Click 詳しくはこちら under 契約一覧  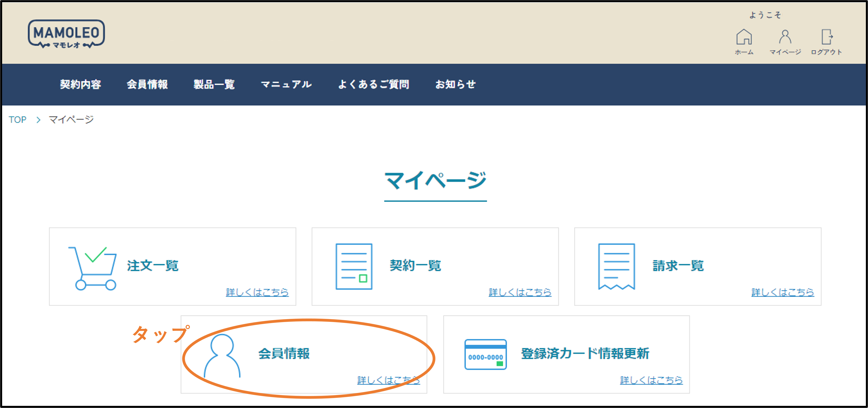click(x=520, y=292)
